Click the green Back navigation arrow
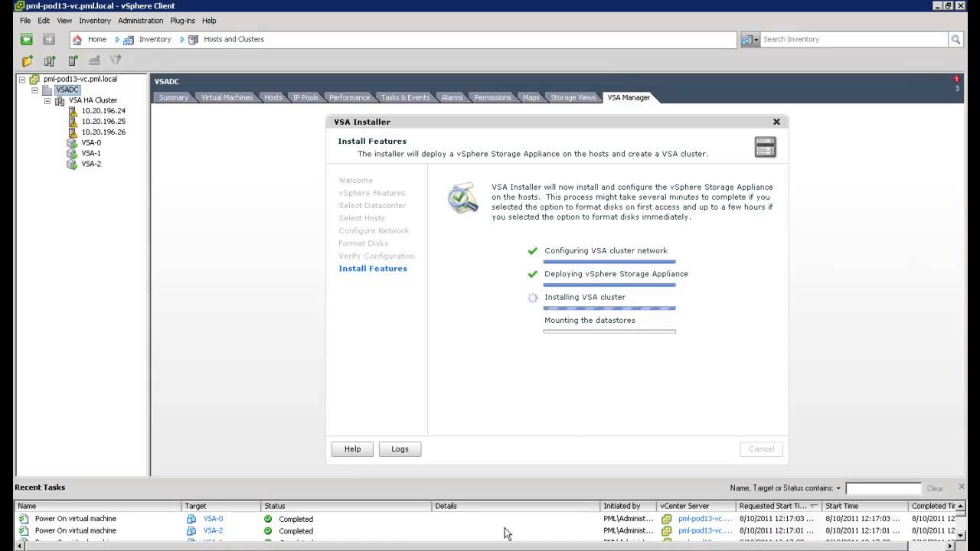This screenshot has width=980, height=551. pyautogui.click(x=27, y=39)
